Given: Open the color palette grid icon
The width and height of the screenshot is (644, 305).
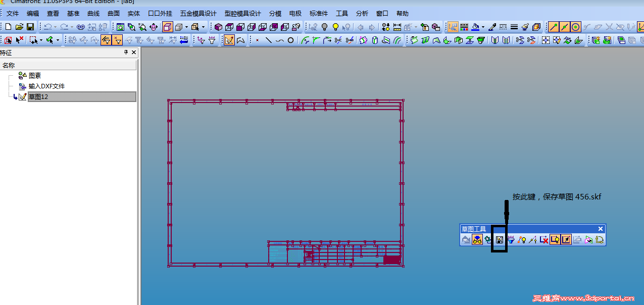Looking at the screenshot, I should [x=464, y=27].
